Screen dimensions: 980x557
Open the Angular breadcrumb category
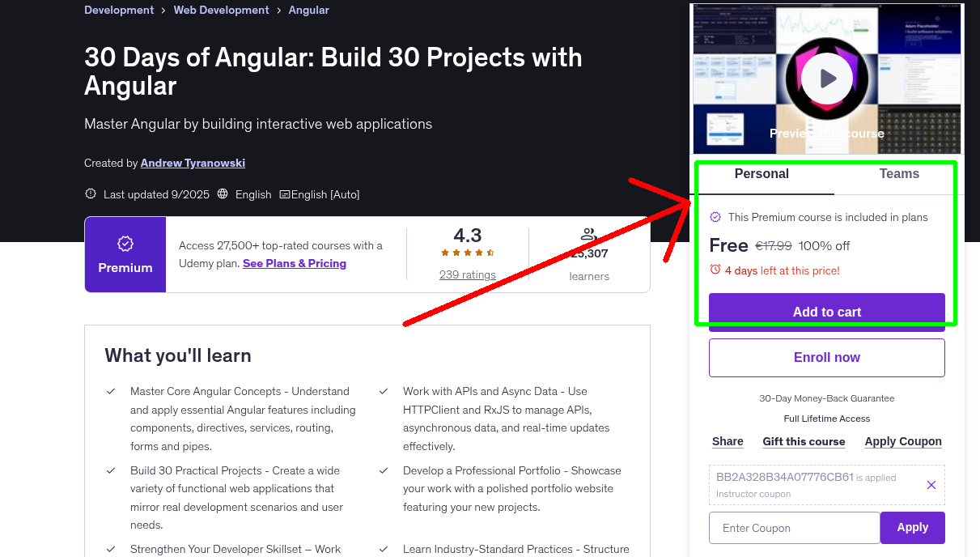point(308,10)
